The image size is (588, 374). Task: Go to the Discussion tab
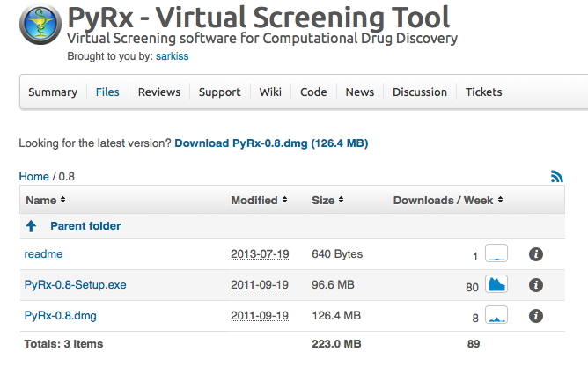click(x=420, y=92)
